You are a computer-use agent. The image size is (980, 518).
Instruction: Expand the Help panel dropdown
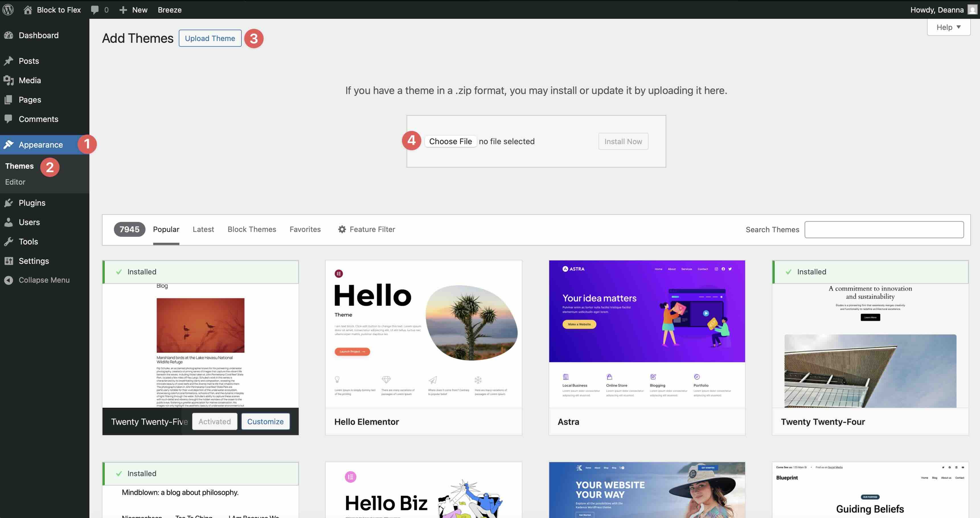pyautogui.click(x=948, y=27)
